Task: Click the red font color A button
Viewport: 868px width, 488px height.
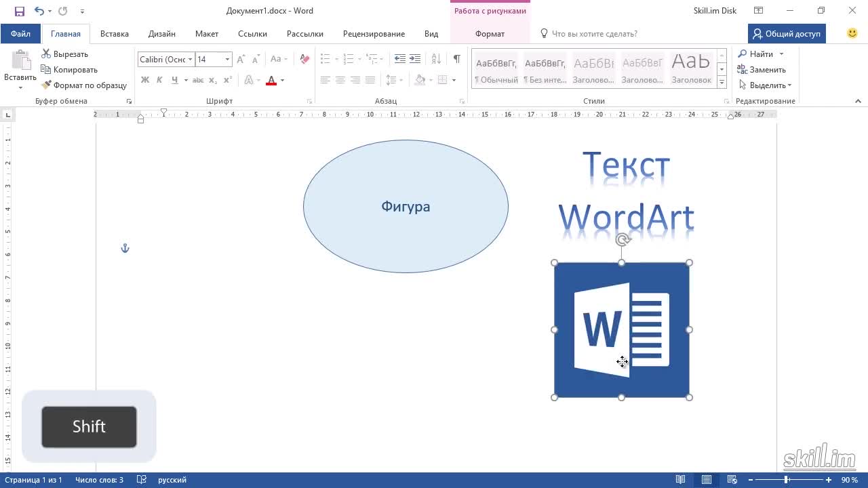Action: (x=271, y=80)
